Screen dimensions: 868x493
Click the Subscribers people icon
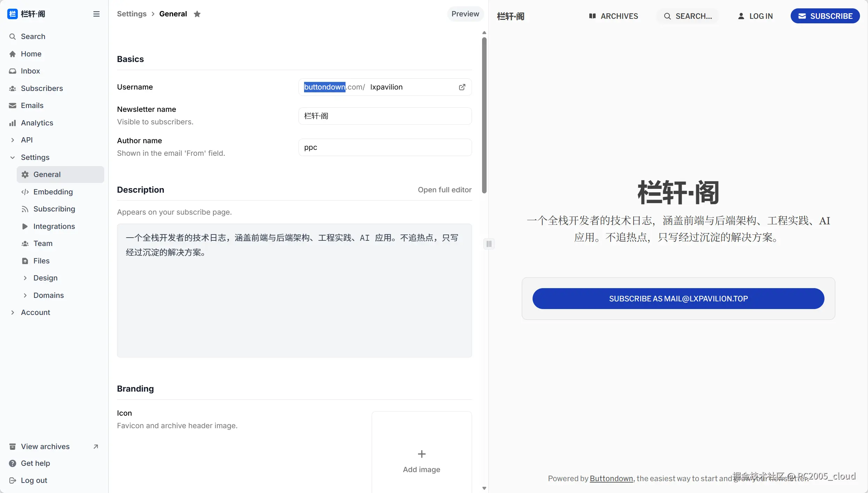(x=13, y=88)
